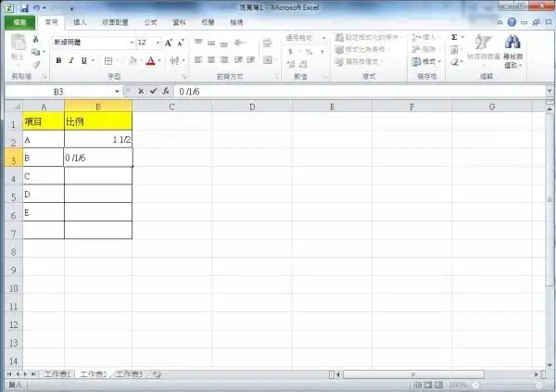Confirm the entry with the checkmark button
Screen dimensions: 556x392
point(152,92)
